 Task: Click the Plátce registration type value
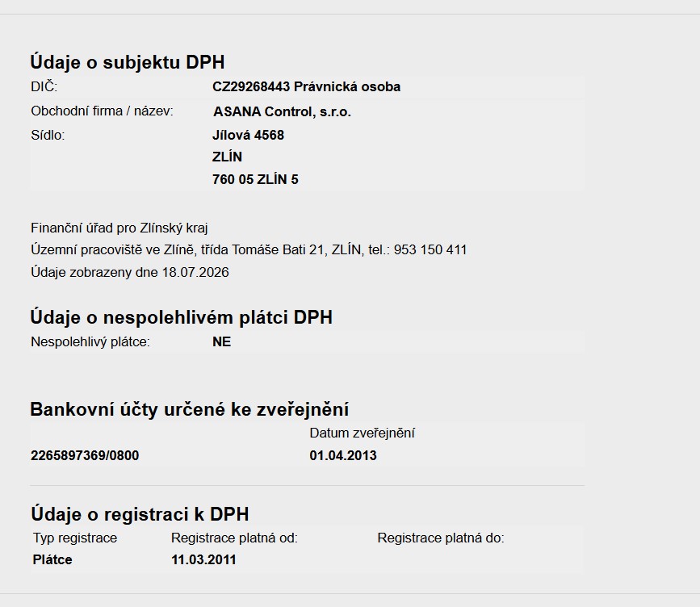52,559
